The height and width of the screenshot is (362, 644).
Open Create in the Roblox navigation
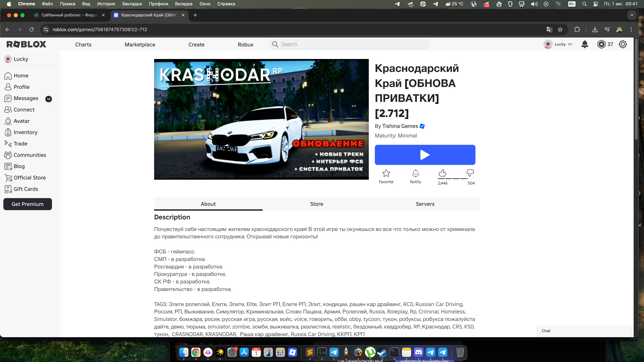pos(196,44)
